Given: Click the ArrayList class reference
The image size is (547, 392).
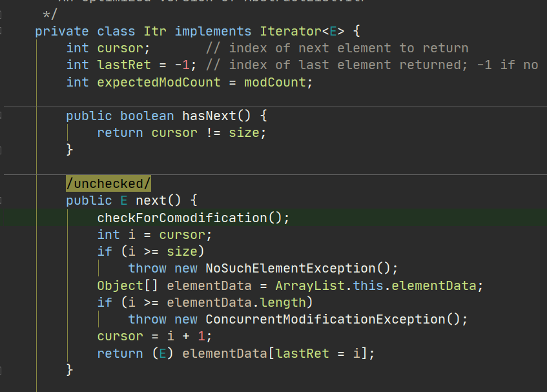Looking at the screenshot, I should tap(310, 285).
